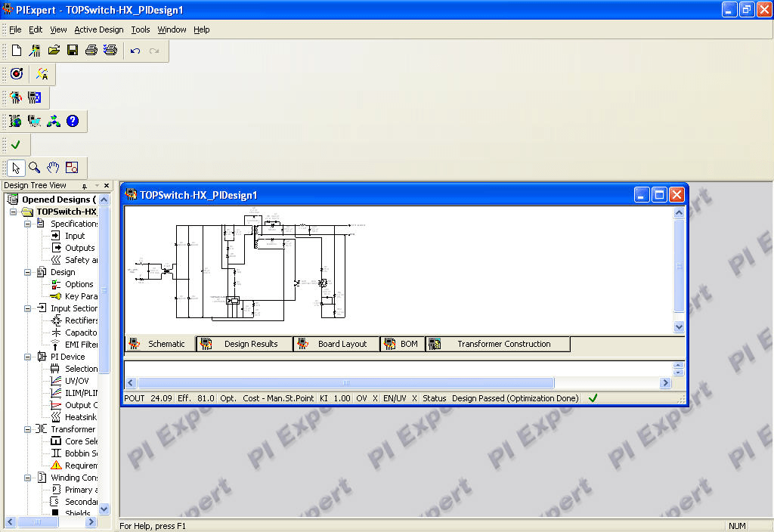This screenshot has width=774, height=532.
Task: Switch to the Design Results tab
Action: [245, 344]
